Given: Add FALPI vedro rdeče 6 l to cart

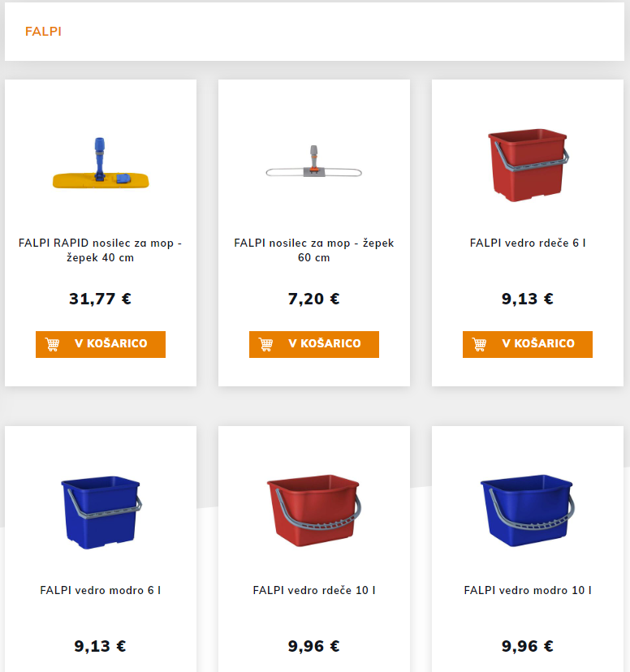Looking at the screenshot, I should pyautogui.click(x=528, y=344).
